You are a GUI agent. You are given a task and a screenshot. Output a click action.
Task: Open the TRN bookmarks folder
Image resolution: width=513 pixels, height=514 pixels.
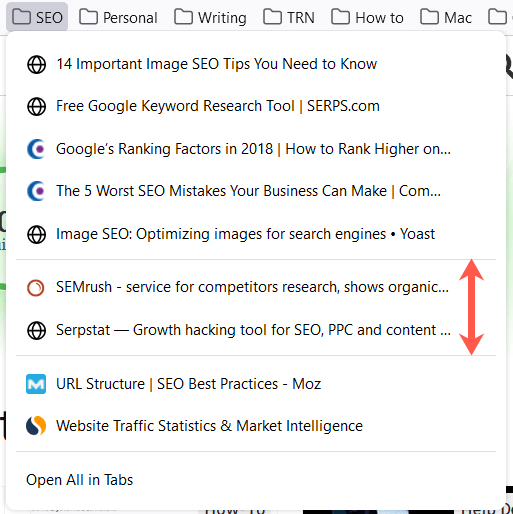(x=289, y=17)
